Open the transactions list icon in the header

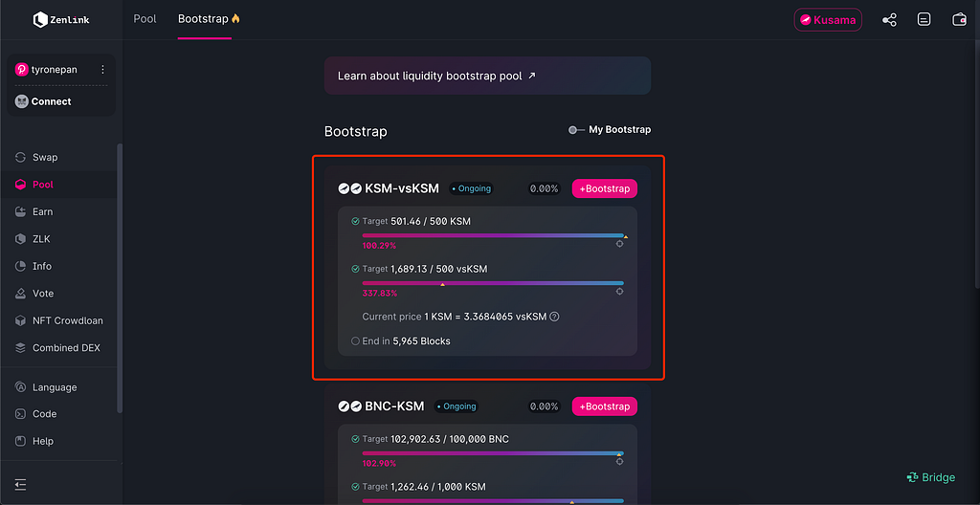[x=924, y=19]
